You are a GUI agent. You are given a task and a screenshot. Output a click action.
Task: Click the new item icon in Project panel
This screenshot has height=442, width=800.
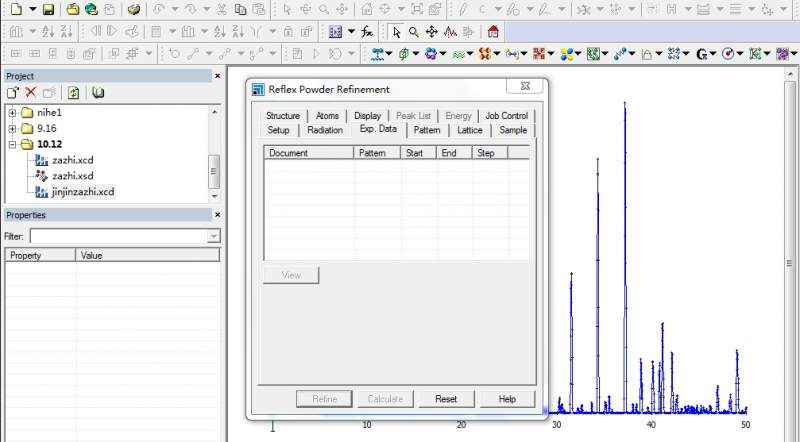[x=13, y=92]
